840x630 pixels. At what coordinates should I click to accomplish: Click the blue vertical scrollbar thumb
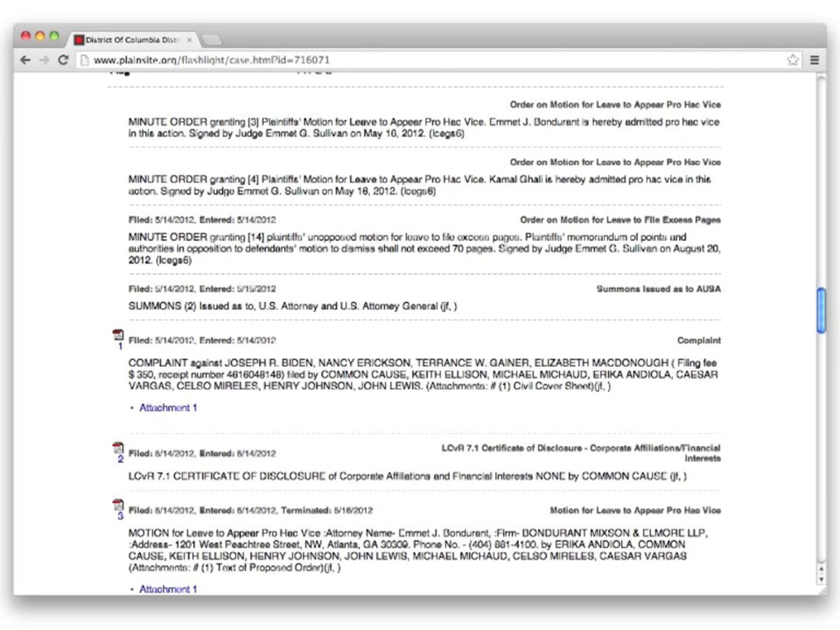(821, 310)
